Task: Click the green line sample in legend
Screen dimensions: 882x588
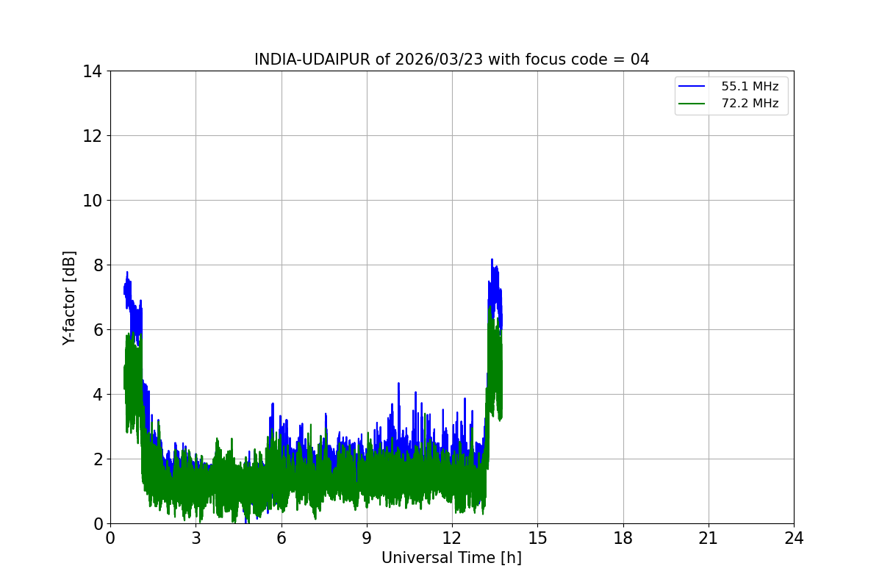Action: coord(692,104)
